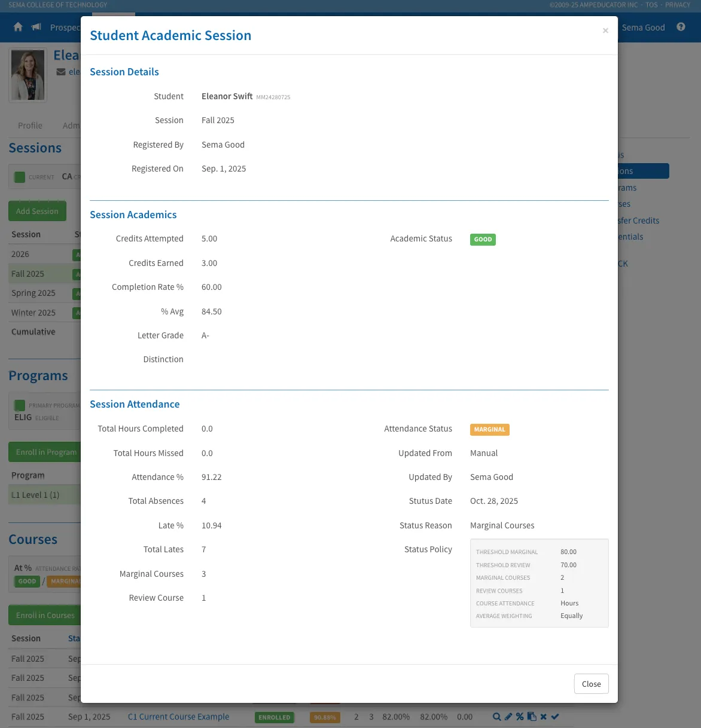Open Eleanor Swift's profile photo
The image size is (701, 728).
(x=28, y=75)
